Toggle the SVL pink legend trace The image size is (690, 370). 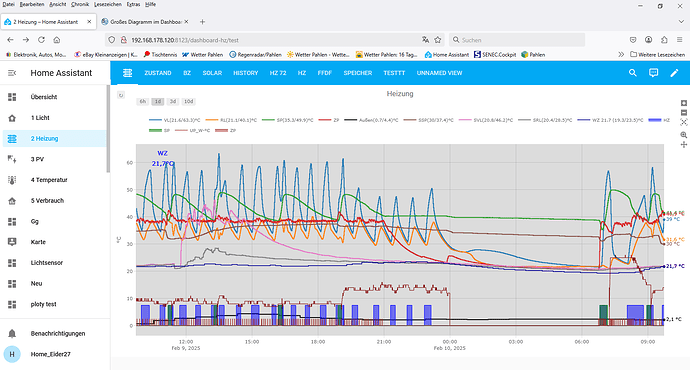(485, 120)
